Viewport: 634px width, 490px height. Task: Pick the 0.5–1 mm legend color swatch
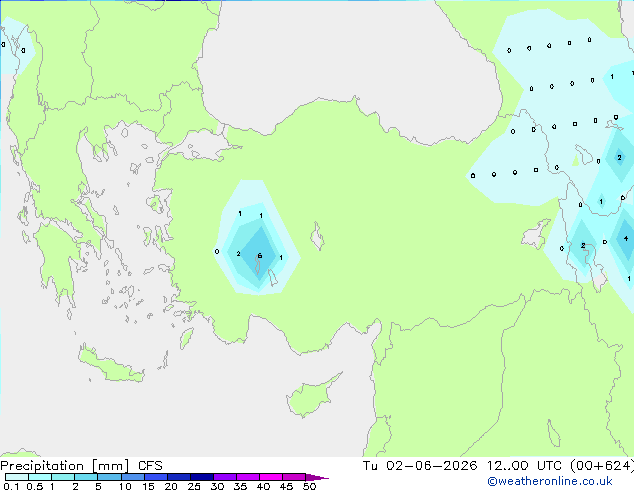point(40,477)
